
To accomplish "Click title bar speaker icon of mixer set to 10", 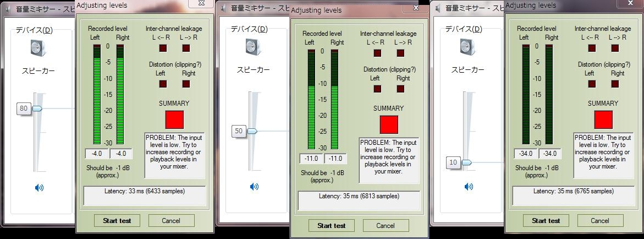I will click(x=438, y=8).
